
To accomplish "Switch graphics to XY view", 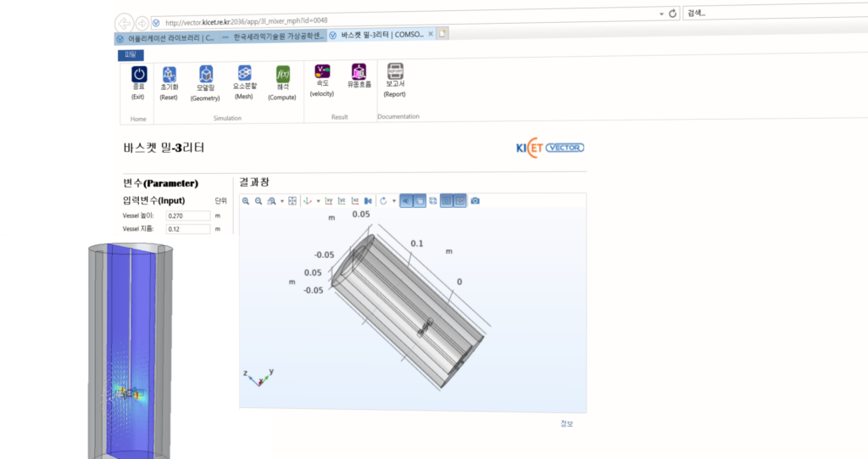I will (328, 201).
